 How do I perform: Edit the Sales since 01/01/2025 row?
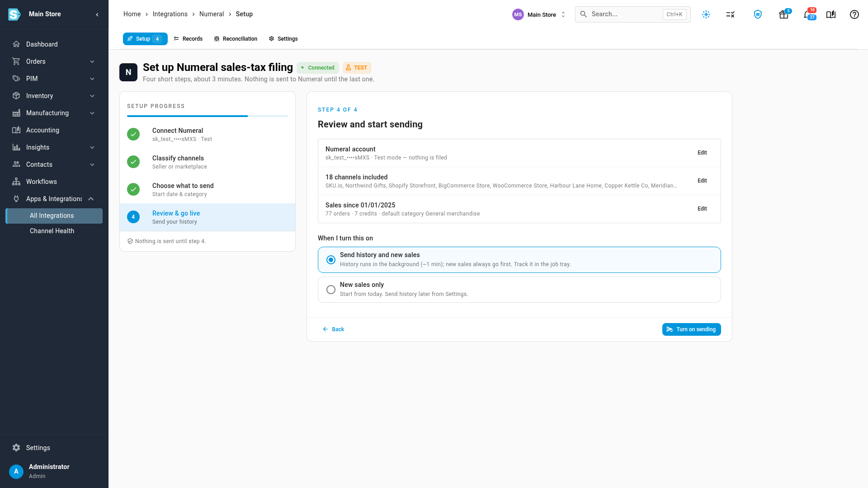click(702, 209)
